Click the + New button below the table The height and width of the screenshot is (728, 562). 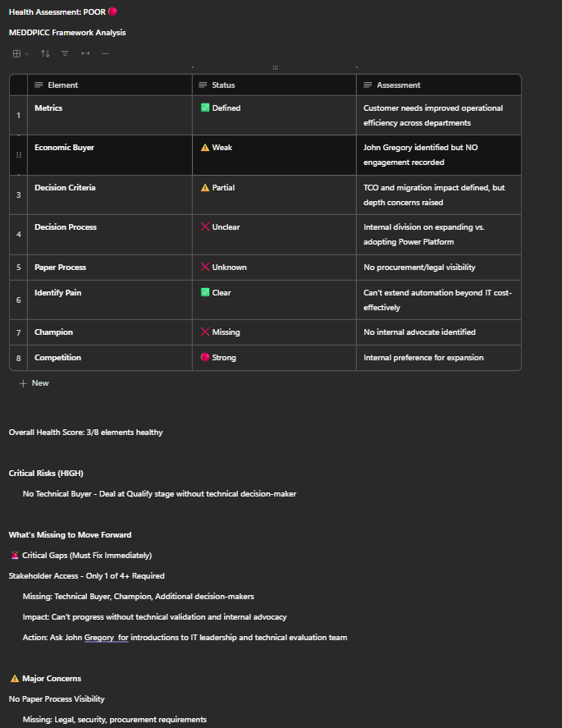(34, 382)
